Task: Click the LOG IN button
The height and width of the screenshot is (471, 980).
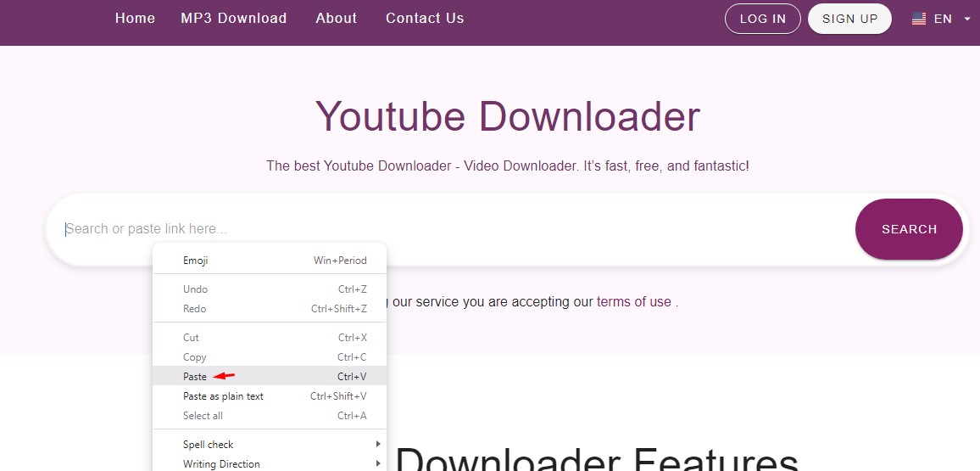Action: point(762,19)
